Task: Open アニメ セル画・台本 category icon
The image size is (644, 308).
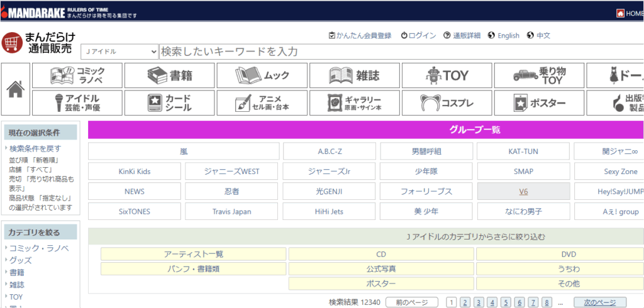Action: click(262, 103)
